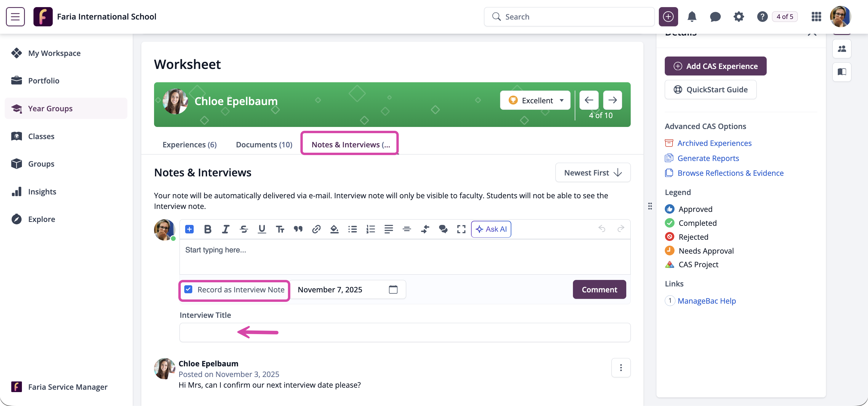
Task: Toggle the hamburger navigation menu
Action: [x=15, y=17]
